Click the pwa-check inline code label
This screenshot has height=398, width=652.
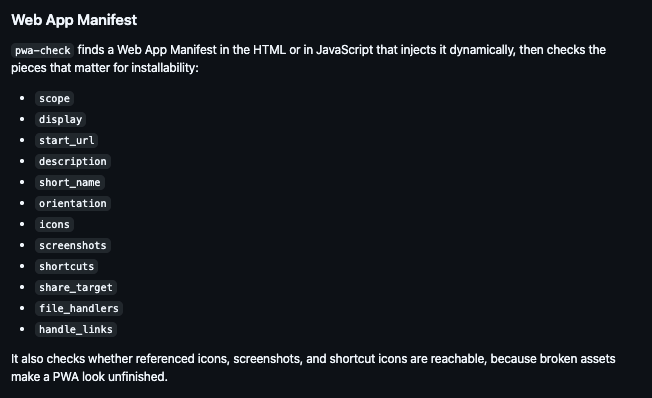[x=42, y=50]
